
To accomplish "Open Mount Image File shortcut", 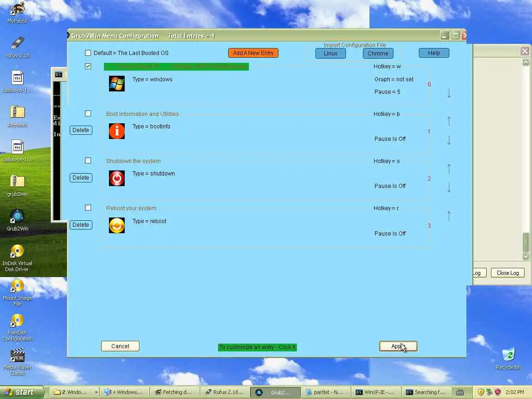I will click(17, 292).
